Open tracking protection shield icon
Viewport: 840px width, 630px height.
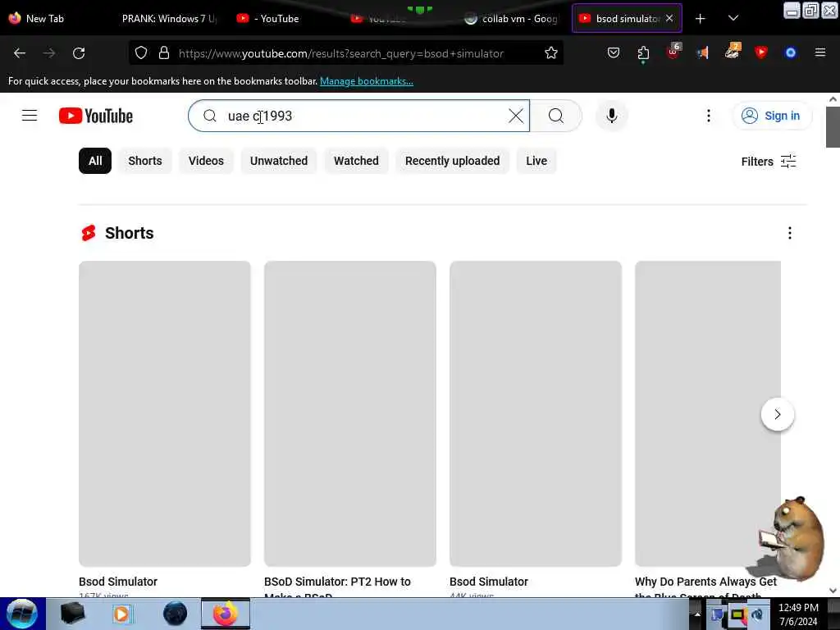141,53
